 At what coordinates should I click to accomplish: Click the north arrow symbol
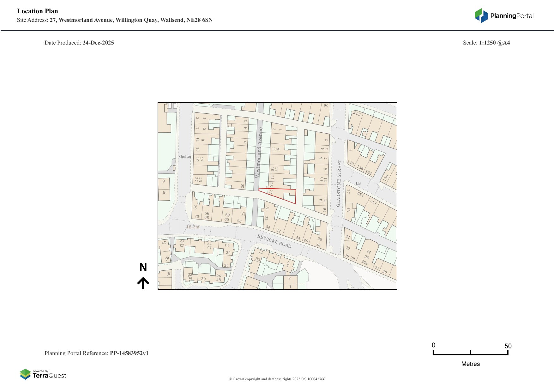pos(143,283)
